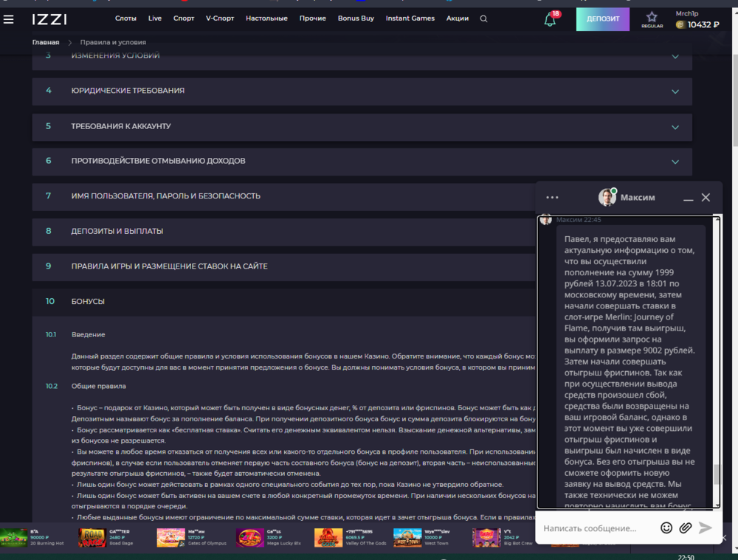Image resolution: width=738 pixels, height=560 pixels.
Task: Open chat options three-dots menu
Action: tap(552, 198)
